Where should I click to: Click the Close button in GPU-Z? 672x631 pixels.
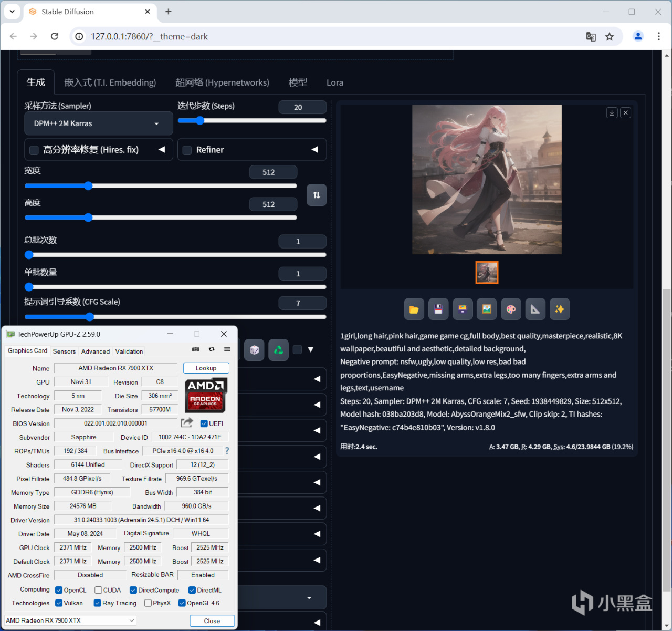pyautogui.click(x=212, y=621)
